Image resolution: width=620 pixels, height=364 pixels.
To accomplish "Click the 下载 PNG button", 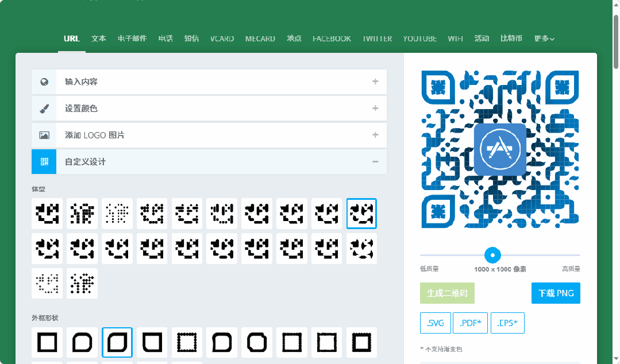I will coord(556,293).
